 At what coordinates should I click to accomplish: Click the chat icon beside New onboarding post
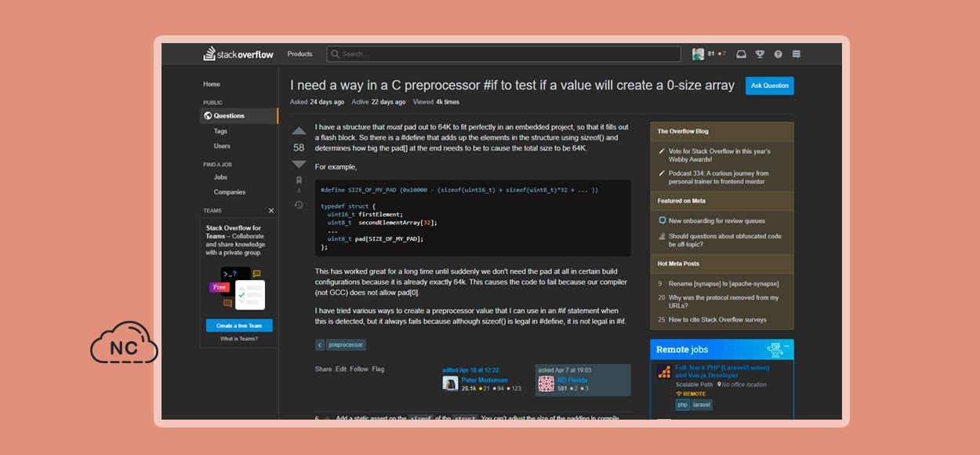[x=662, y=221]
